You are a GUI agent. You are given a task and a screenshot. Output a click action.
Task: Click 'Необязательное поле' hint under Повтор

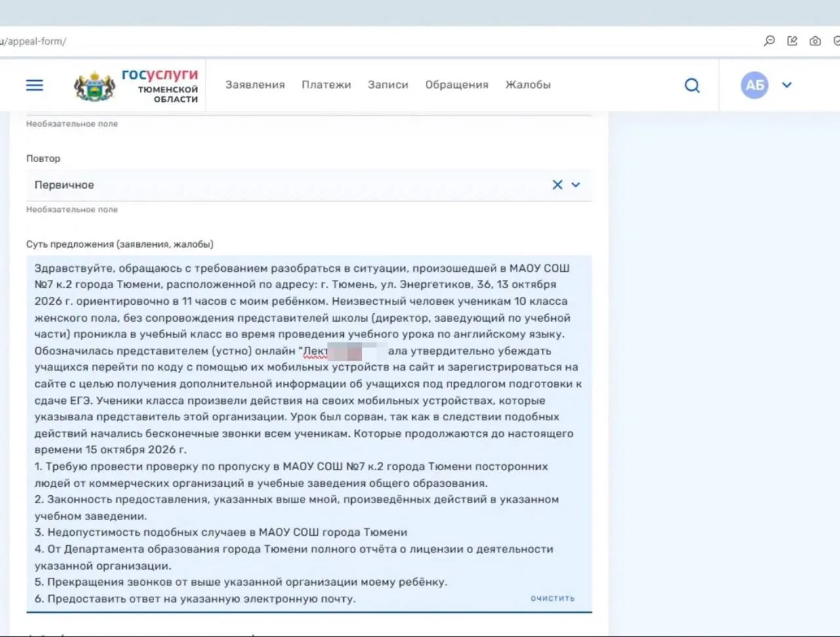(x=72, y=209)
